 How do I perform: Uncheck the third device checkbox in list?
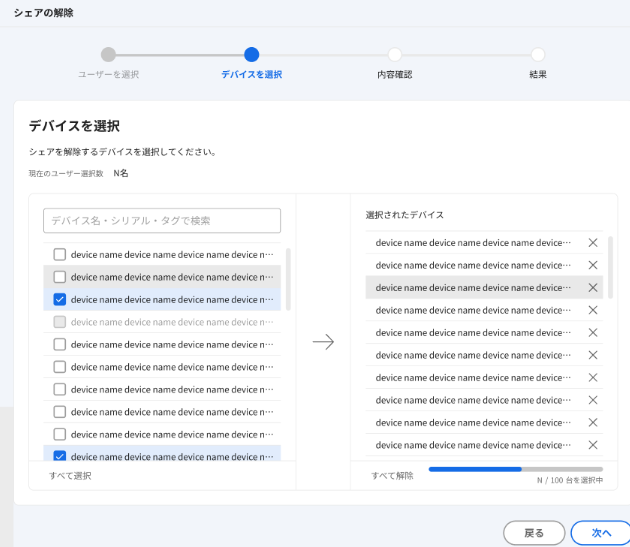coord(59,299)
